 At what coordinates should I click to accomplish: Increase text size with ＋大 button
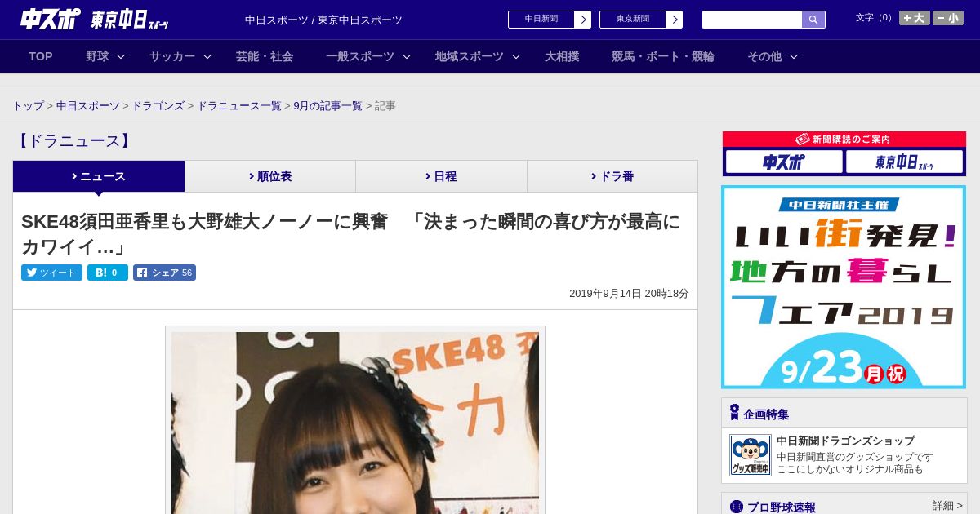coord(915,18)
